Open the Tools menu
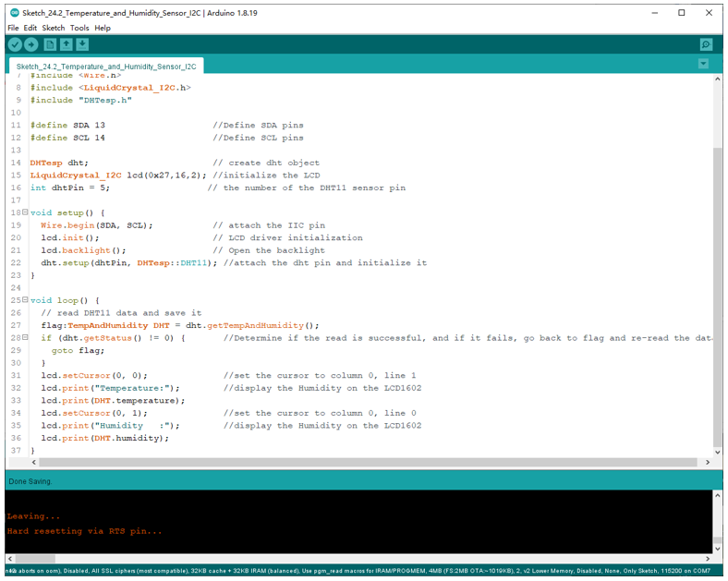Viewport: 728px width, 581px height. pyautogui.click(x=79, y=28)
